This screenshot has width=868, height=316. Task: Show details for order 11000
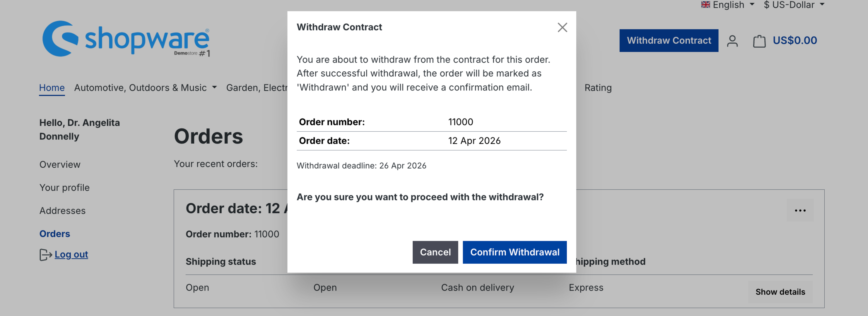pos(780,292)
